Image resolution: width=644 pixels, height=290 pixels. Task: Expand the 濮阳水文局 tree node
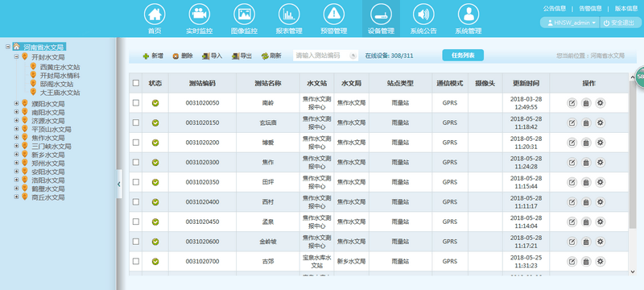[16, 103]
